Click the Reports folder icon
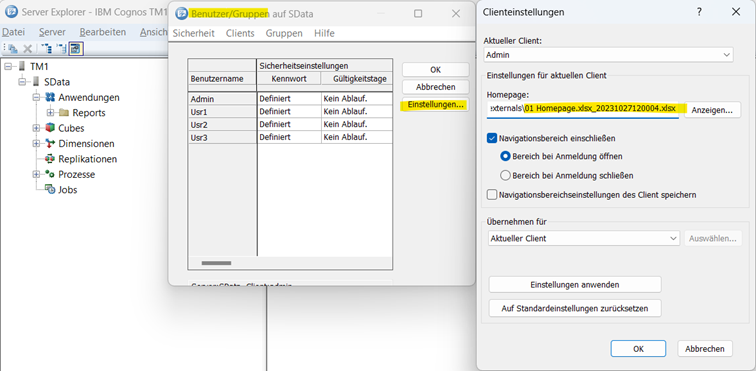The image size is (756, 371). 64,113
